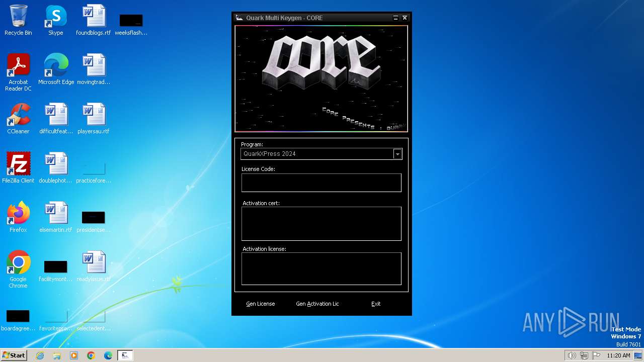Open the movingtrad document icon
The image size is (644, 362).
pos(94,69)
